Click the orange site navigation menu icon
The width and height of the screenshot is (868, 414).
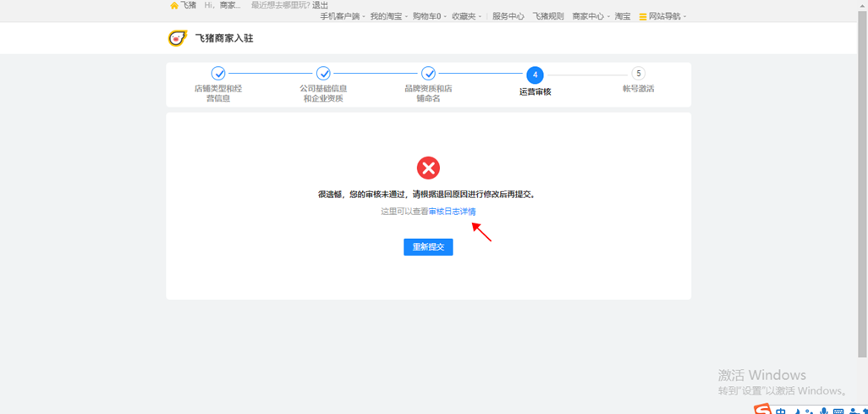643,17
